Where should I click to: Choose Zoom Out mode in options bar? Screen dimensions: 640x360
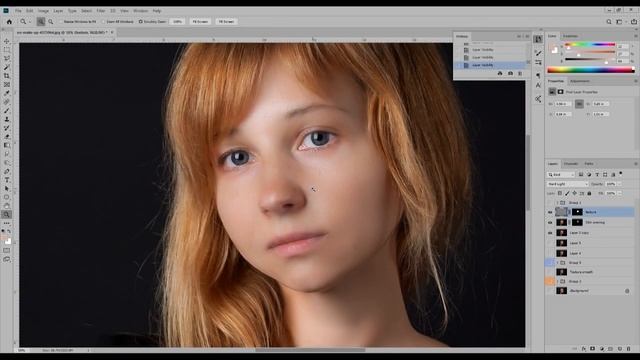pyautogui.click(x=51, y=22)
